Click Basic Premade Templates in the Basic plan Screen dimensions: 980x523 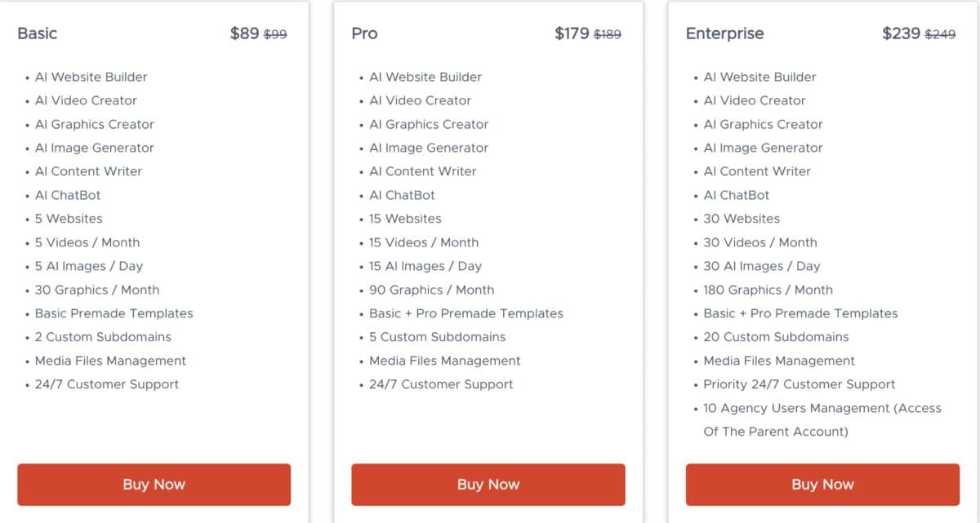coord(114,313)
